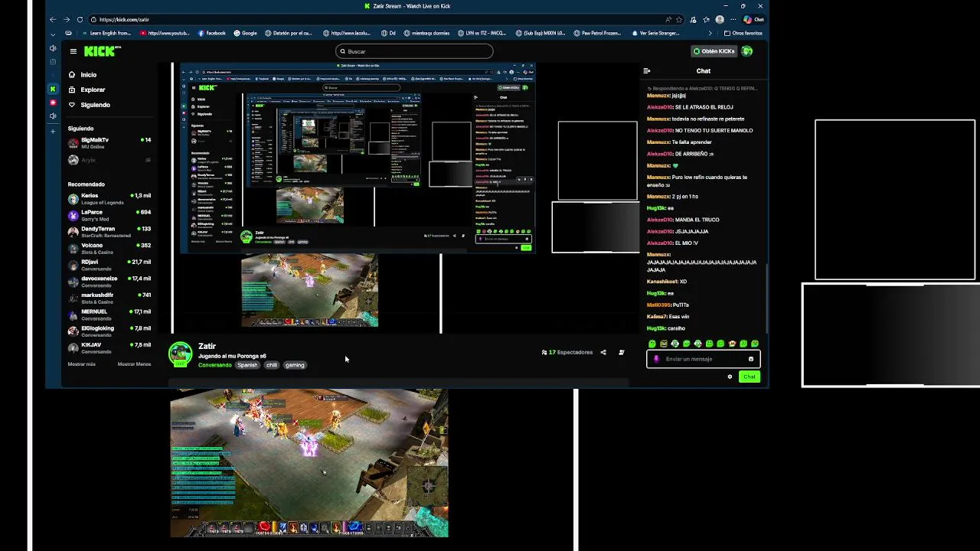Open the DandyTerran recommended channel

[109, 232]
